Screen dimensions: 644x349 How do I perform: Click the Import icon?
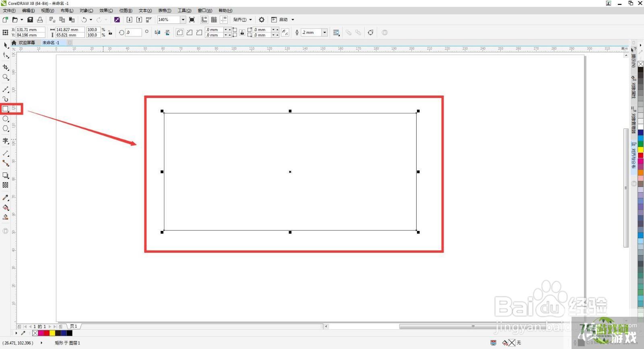click(x=129, y=19)
